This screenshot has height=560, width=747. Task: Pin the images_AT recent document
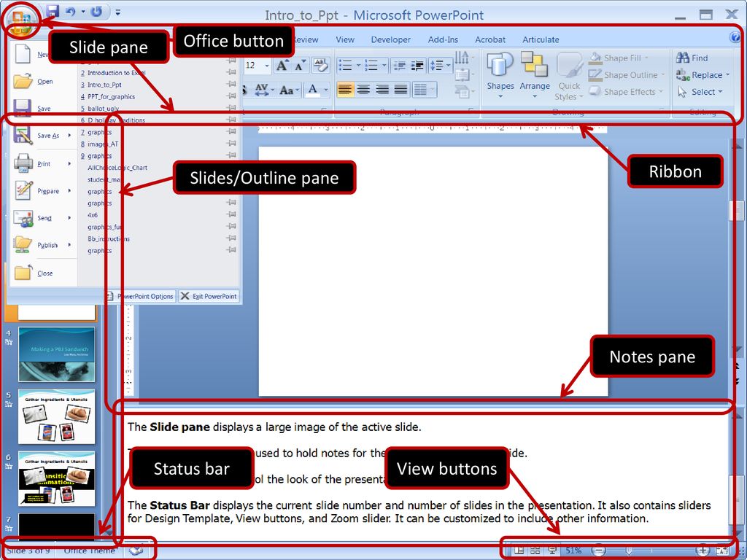(x=231, y=144)
